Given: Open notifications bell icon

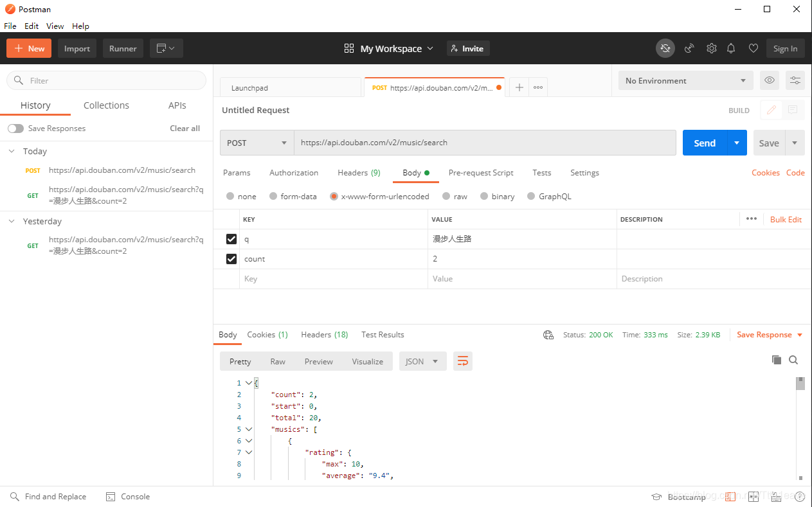Looking at the screenshot, I should (x=731, y=48).
